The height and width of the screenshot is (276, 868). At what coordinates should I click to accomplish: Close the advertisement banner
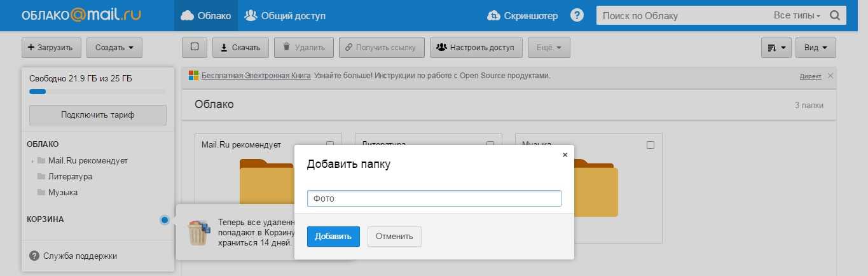(x=830, y=76)
